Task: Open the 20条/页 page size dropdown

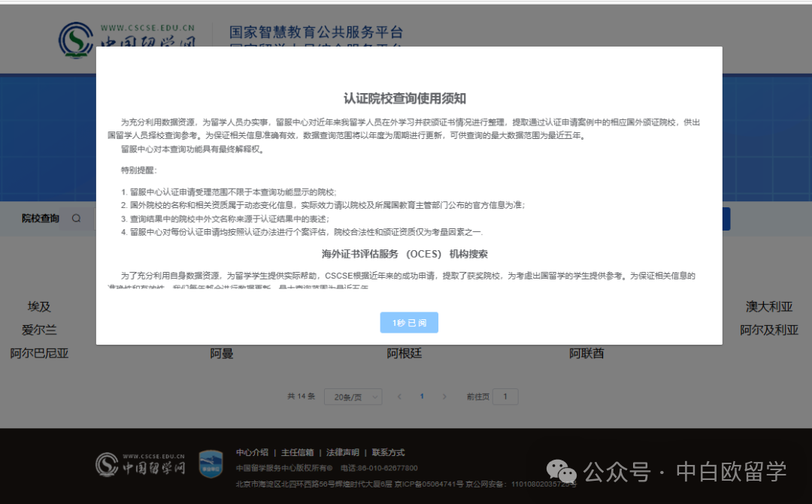Action: [353, 397]
